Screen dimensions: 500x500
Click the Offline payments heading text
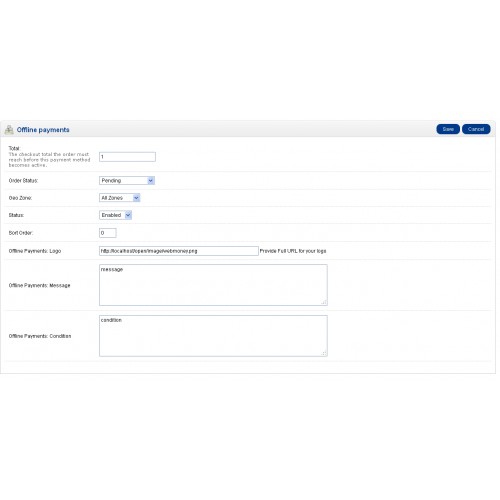point(43,130)
